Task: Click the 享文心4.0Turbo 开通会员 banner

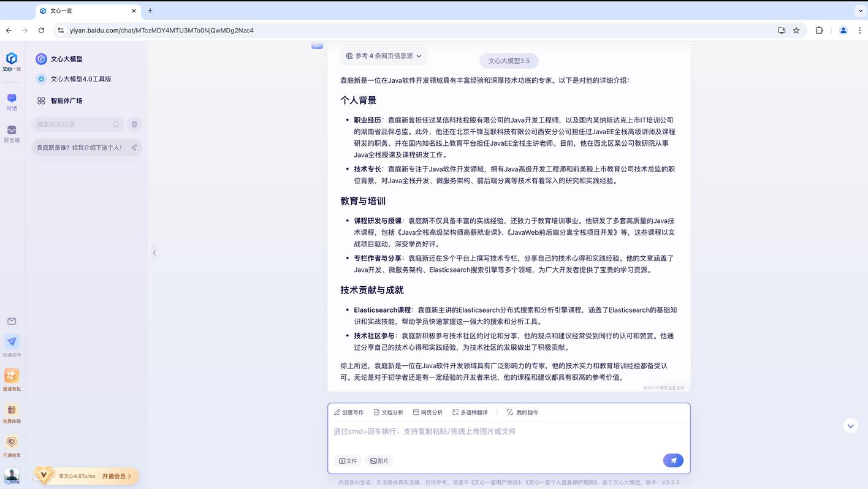Action: click(x=86, y=476)
